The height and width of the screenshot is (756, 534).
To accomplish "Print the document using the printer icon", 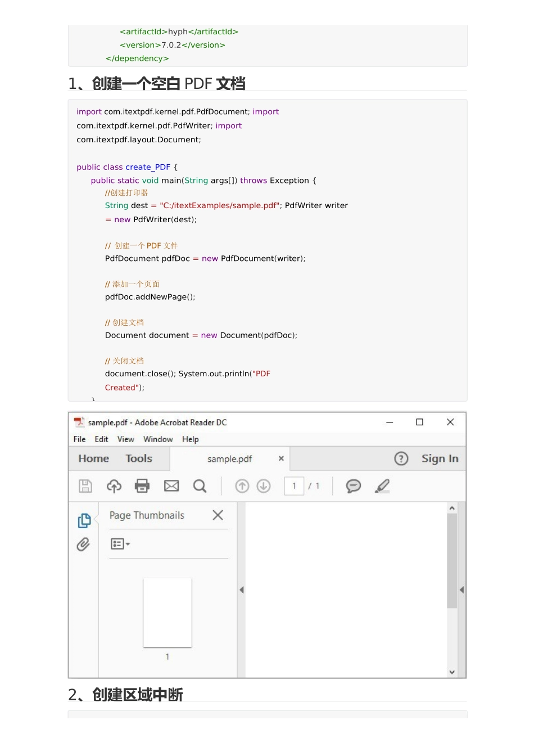I will click(x=142, y=486).
